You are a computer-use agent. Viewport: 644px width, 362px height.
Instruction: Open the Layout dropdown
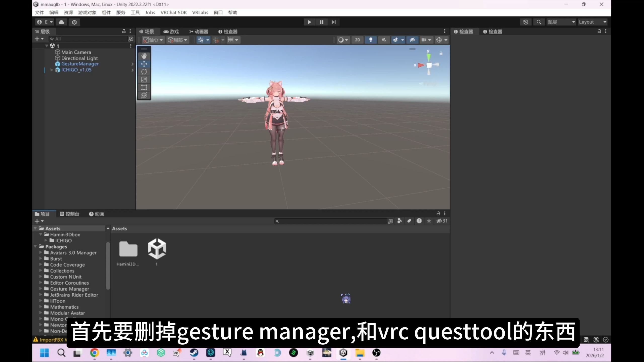(x=593, y=22)
